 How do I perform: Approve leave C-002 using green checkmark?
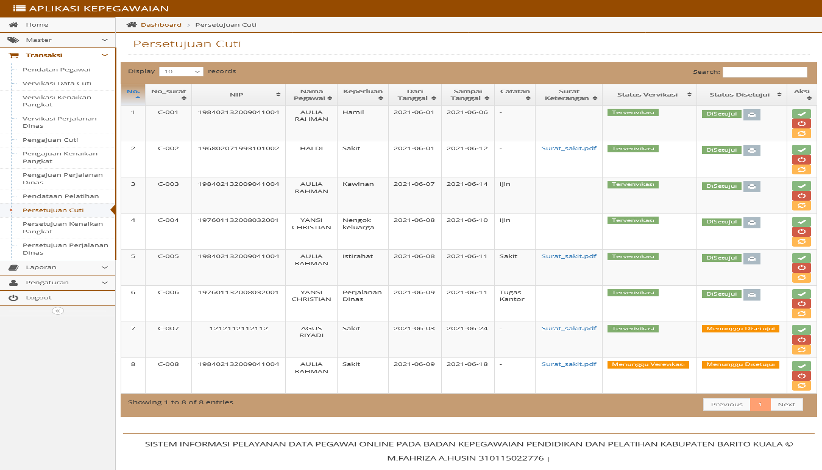[x=801, y=150]
